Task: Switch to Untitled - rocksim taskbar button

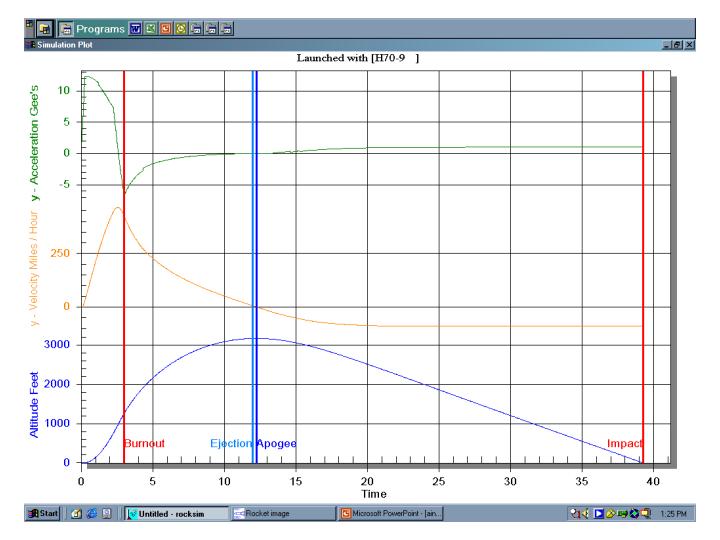Action: coord(176,513)
